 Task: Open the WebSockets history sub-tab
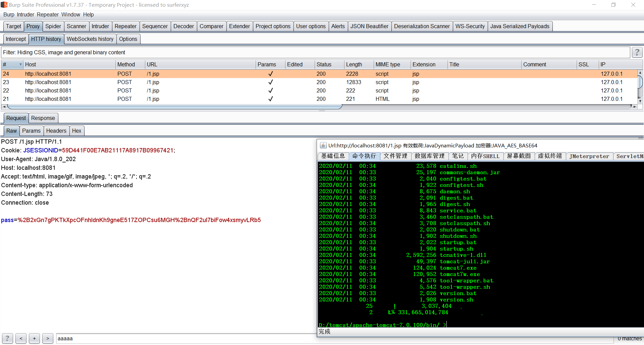(x=90, y=39)
